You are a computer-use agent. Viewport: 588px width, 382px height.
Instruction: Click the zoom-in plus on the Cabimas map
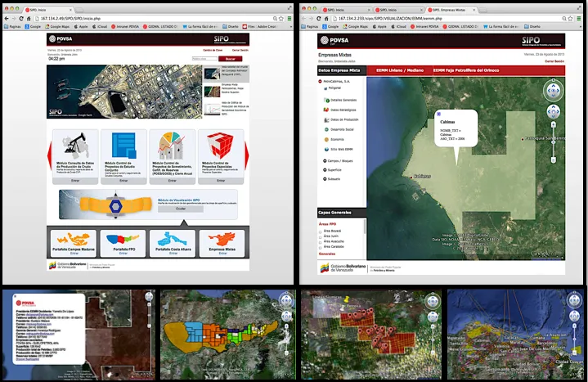pyautogui.click(x=554, y=124)
